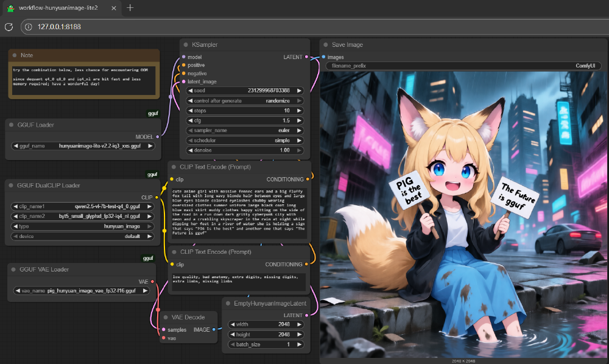Image resolution: width=609 pixels, height=364 pixels.
Task: Click the left arrow to decrease cfg
Action: pos(191,120)
